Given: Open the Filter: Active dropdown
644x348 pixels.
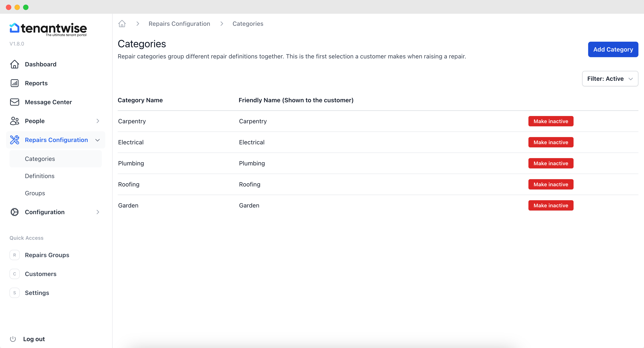Looking at the screenshot, I should pyautogui.click(x=610, y=79).
